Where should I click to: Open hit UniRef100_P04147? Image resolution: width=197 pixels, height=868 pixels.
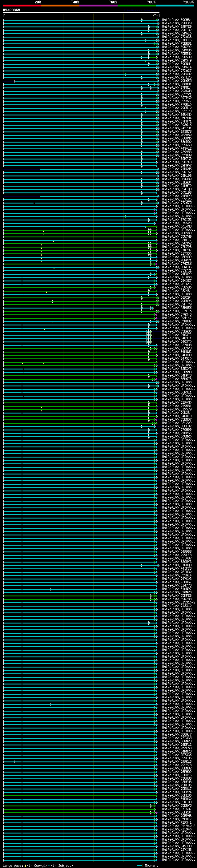[177, 318]
